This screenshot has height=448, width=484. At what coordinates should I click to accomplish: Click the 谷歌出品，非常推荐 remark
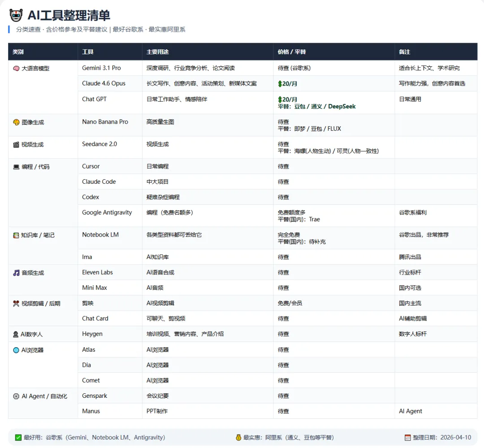(x=423, y=235)
